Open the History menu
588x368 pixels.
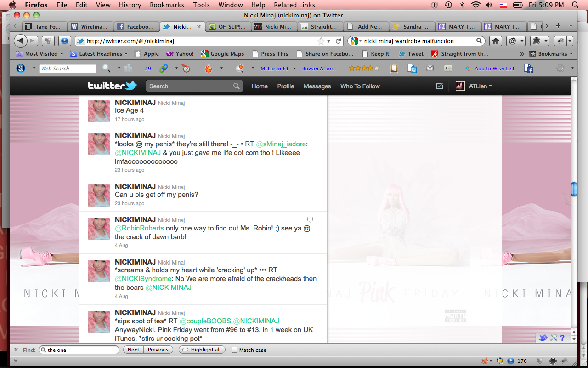(x=130, y=5)
